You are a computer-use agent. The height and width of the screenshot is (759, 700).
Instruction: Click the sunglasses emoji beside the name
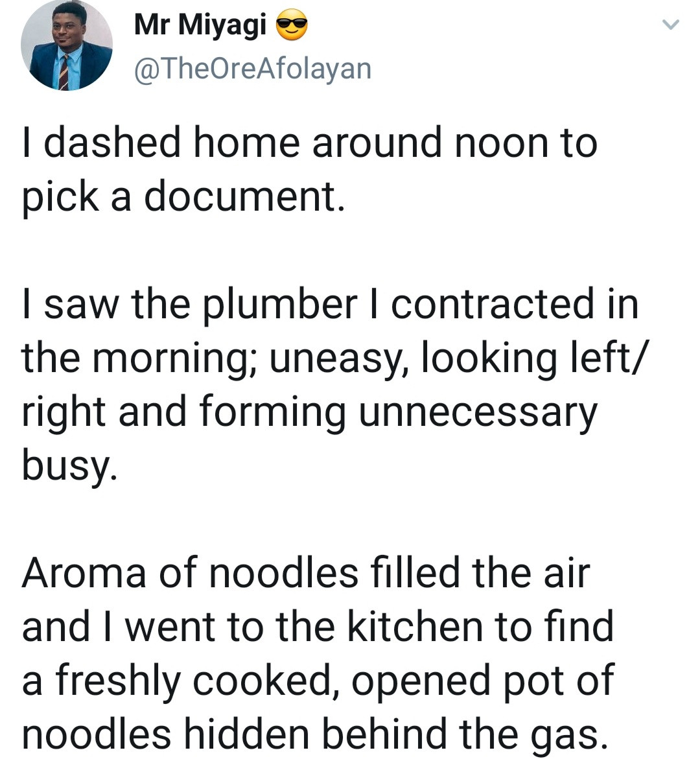(291, 26)
